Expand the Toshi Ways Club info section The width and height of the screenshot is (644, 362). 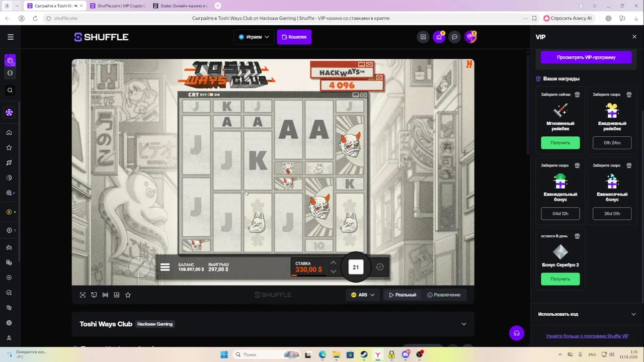[463, 324]
